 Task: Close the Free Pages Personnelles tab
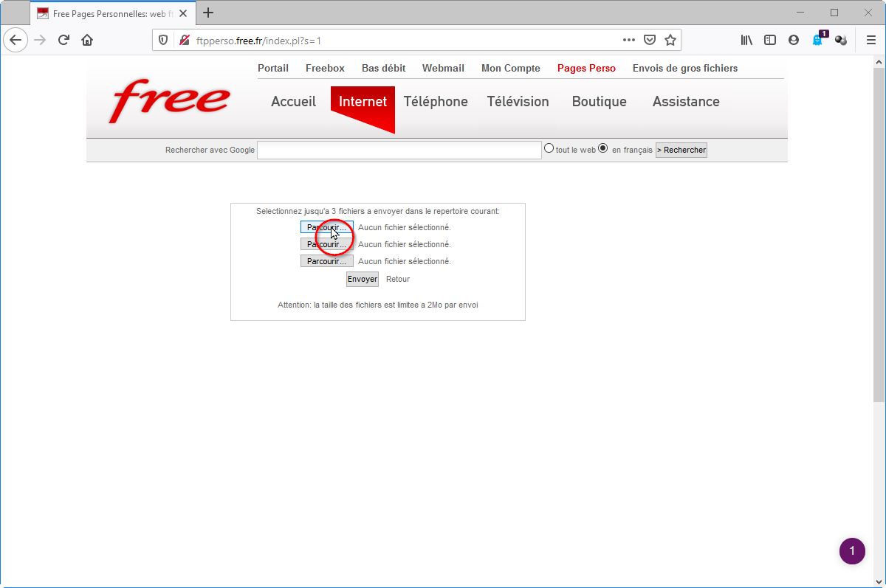(x=184, y=13)
